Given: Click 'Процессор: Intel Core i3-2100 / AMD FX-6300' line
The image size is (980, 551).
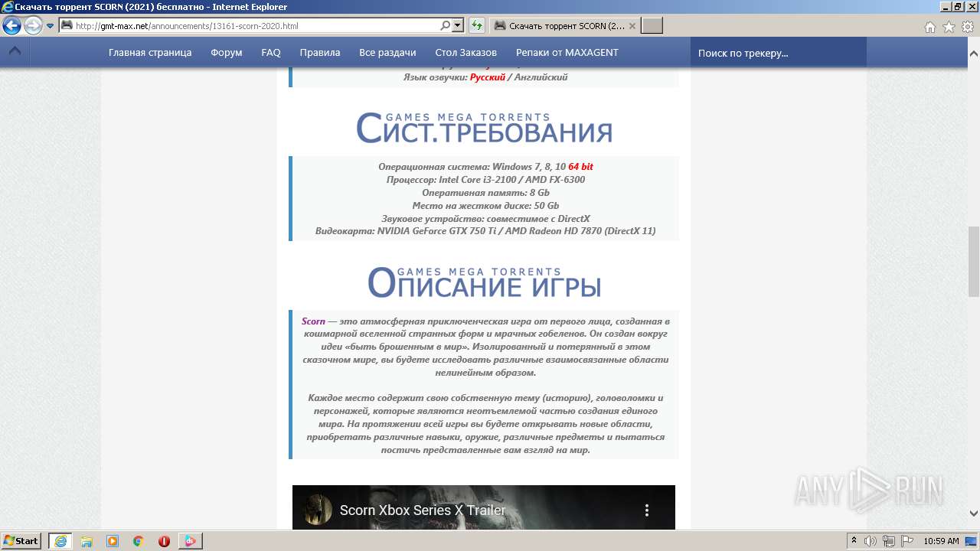Looking at the screenshot, I should tap(485, 180).
